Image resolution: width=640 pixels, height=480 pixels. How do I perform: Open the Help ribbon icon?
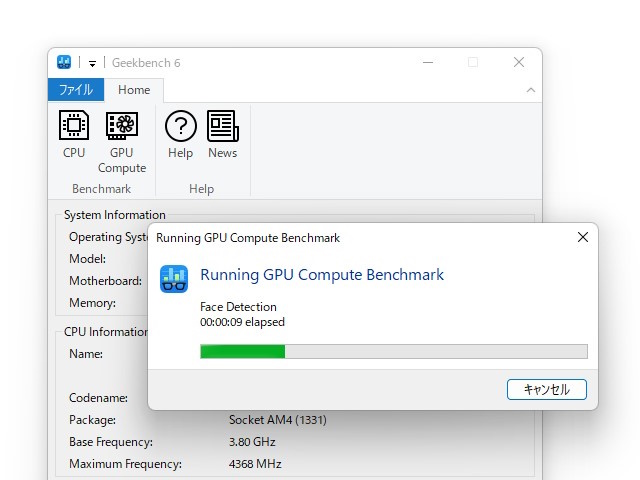click(180, 135)
